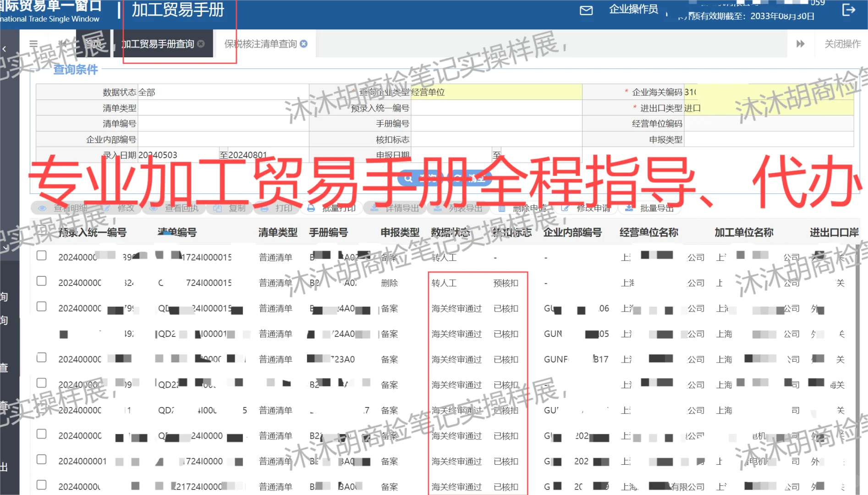Select the checkbox of the last visible row

(42, 484)
